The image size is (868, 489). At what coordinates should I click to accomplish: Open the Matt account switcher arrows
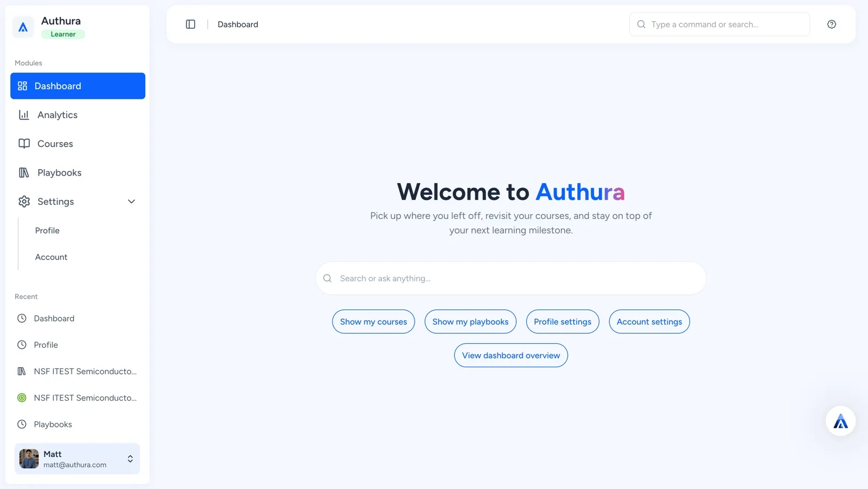coord(130,459)
